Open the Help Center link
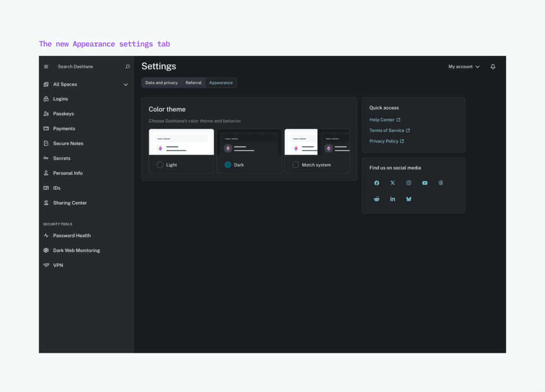545x392 pixels. (382, 119)
